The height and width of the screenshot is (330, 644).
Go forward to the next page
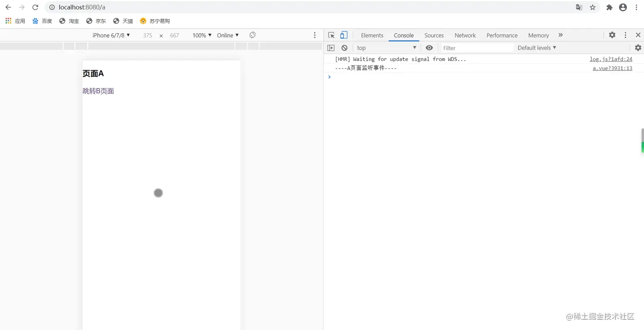(22, 7)
